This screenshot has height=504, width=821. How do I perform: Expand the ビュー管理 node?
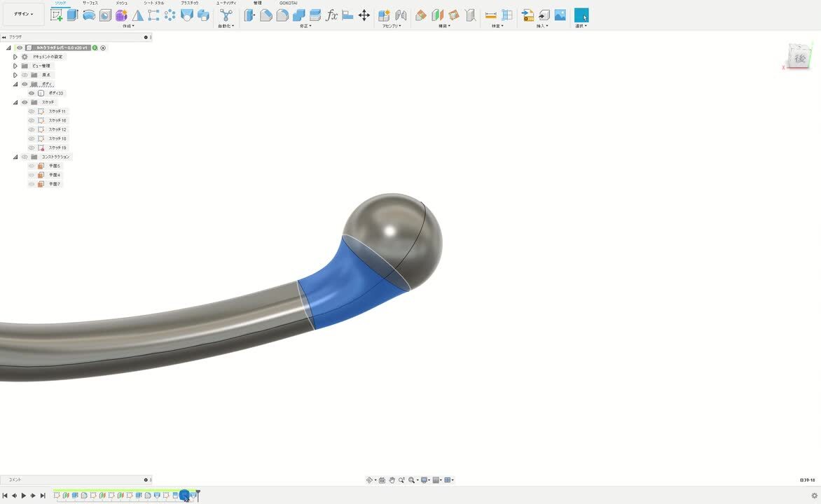[15, 66]
